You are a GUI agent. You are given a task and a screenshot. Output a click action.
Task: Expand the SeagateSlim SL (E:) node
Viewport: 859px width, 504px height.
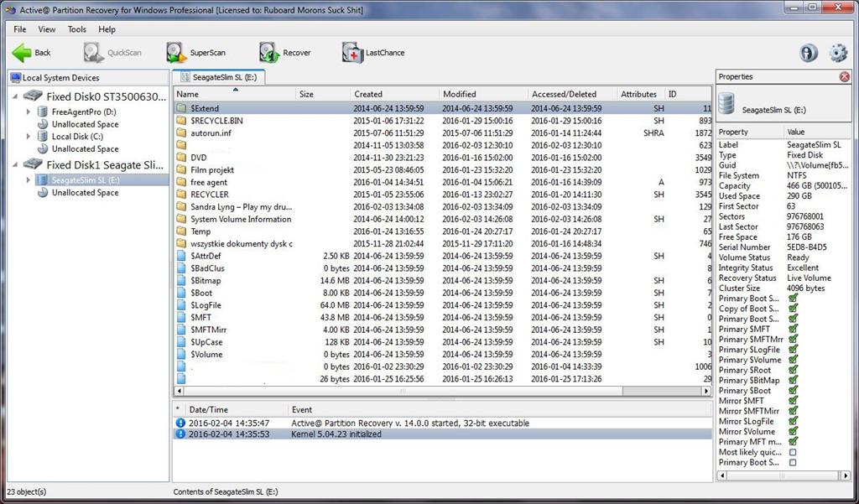click(x=29, y=180)
